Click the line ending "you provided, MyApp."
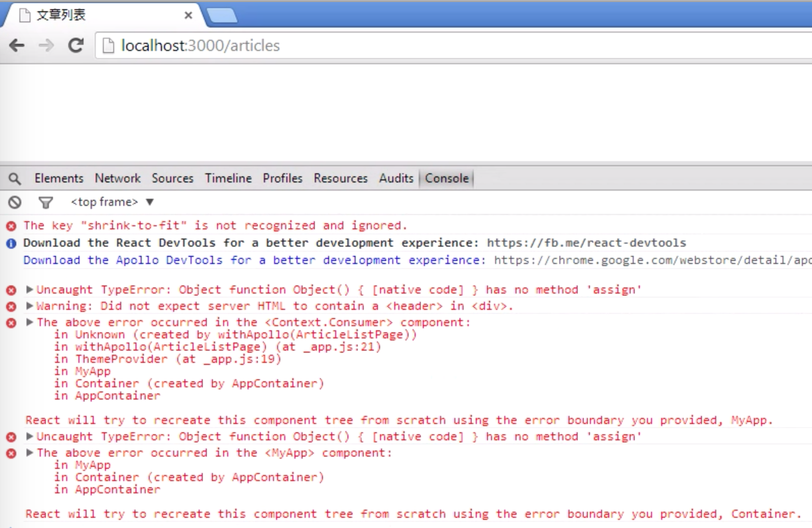This screenshot has height=528, width=812. point(399,420)
